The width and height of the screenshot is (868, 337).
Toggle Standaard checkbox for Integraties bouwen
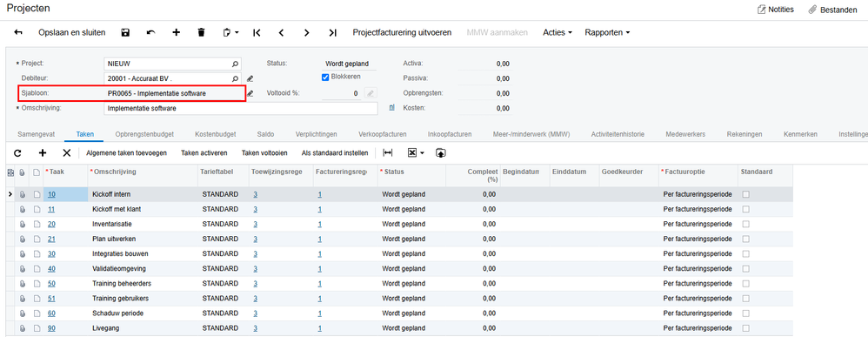click(x=745, y=254)
